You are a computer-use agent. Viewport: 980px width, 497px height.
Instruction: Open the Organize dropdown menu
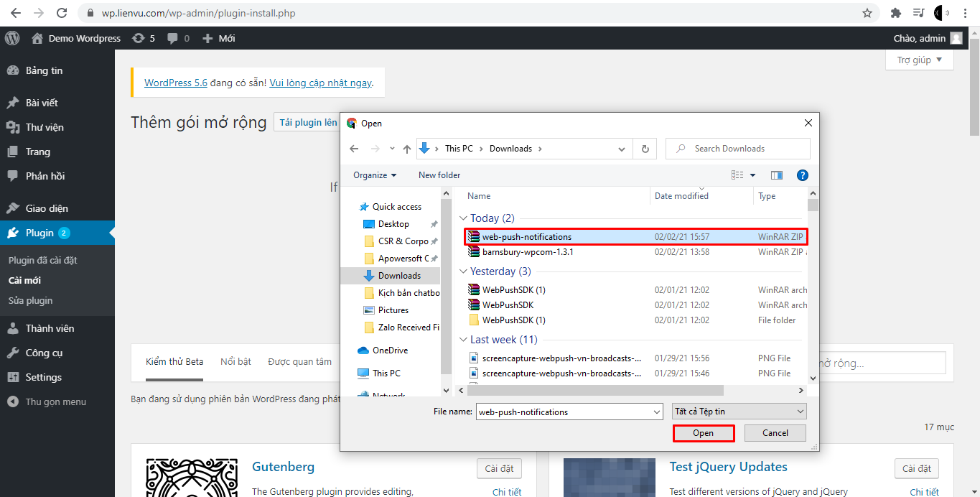point(375,175)
